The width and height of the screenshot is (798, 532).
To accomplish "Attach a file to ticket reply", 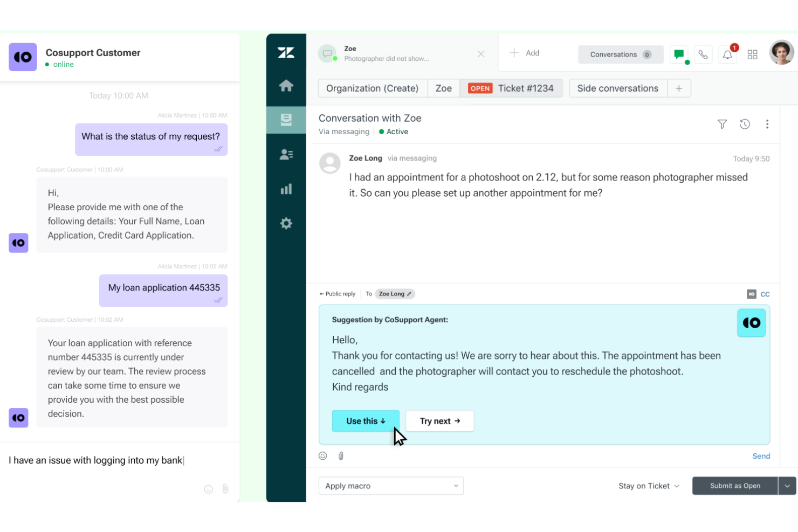I will coord(341,455).
